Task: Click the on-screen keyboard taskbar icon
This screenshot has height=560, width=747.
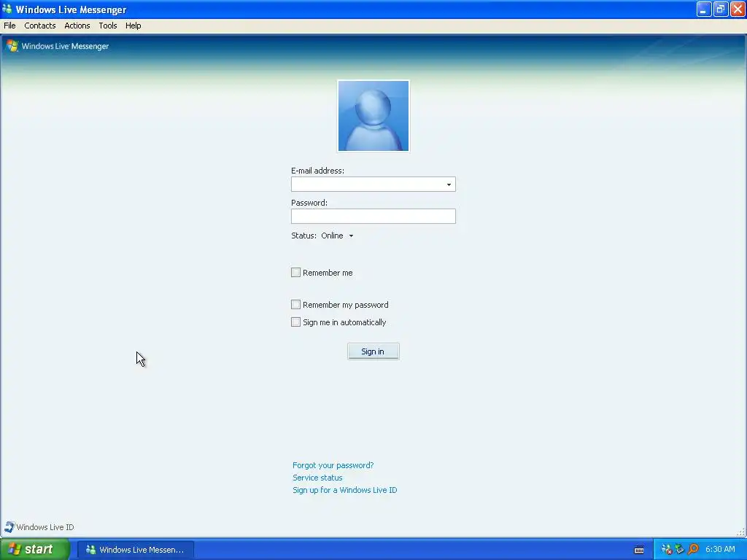Action: pos(639,550)
